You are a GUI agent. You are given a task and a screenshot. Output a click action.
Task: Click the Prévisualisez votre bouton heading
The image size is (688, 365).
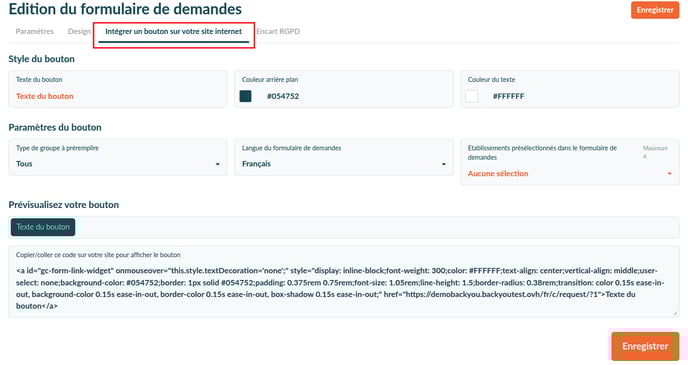point(64,204)
